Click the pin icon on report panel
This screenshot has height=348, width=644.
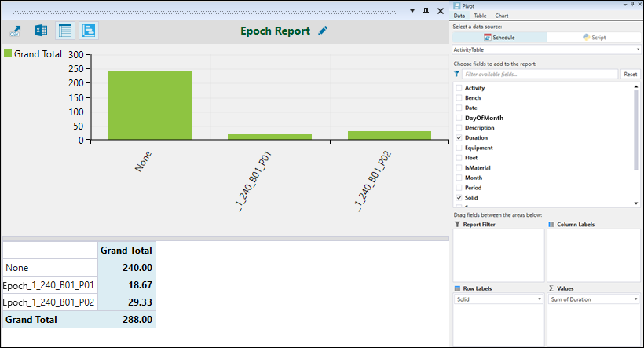tap(426, 11)
